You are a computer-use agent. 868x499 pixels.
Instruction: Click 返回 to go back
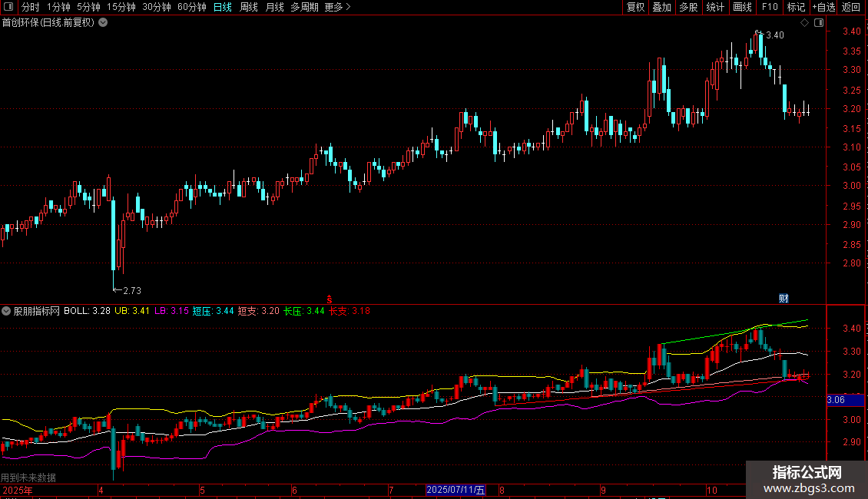coord(851,7)
